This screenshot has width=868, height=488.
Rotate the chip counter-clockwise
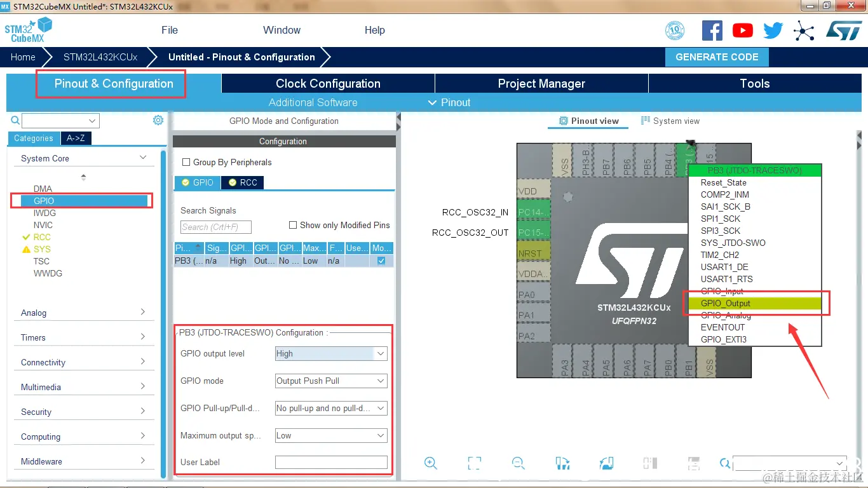606,463
